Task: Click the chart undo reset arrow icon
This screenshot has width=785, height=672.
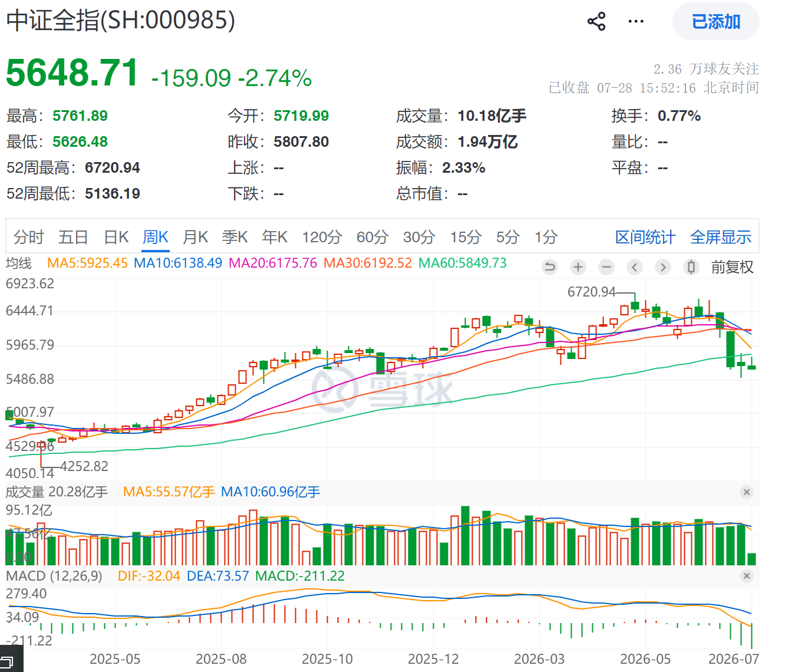Action: (x=550, y=267)
